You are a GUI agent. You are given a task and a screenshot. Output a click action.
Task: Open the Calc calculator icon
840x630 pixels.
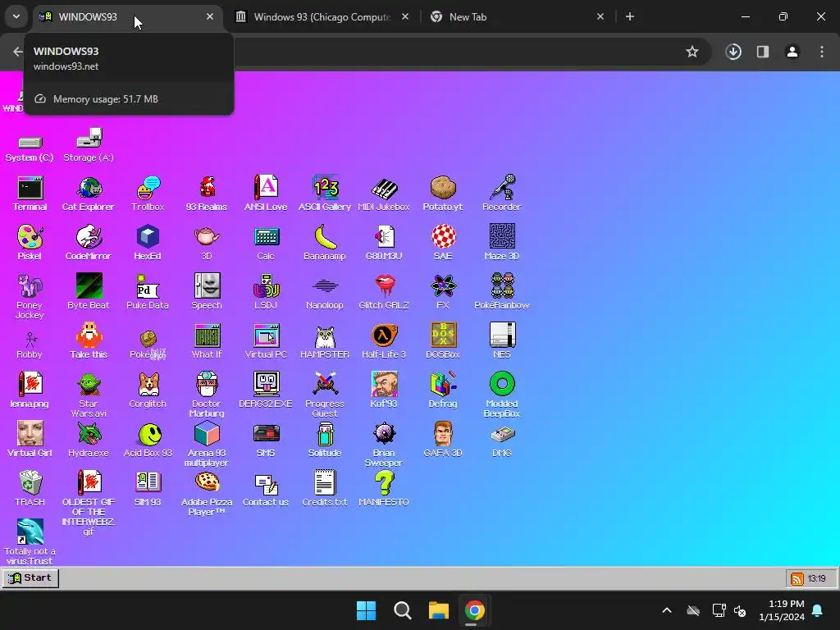(x=266, y=243)
